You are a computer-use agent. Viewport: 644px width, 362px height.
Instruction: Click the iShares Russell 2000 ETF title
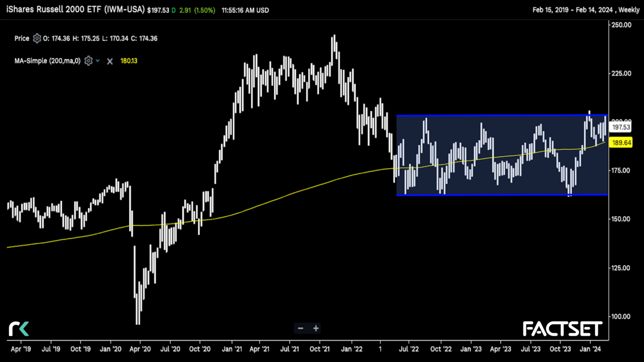tap(75, 9)
